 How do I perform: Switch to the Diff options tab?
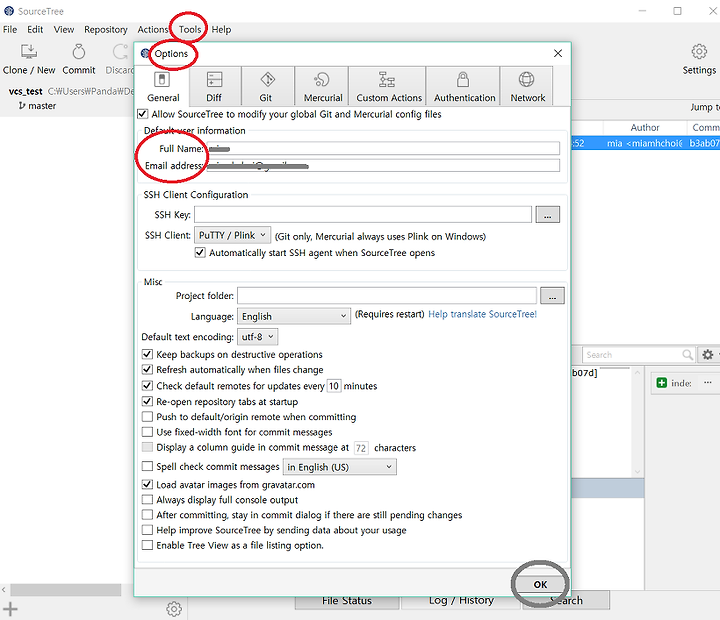(214, 86)
